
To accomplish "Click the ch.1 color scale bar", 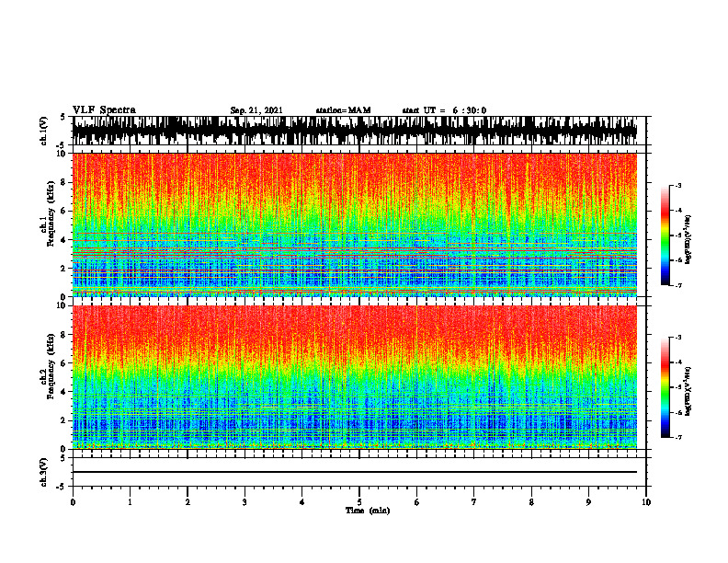I will [x=665, y=236].
